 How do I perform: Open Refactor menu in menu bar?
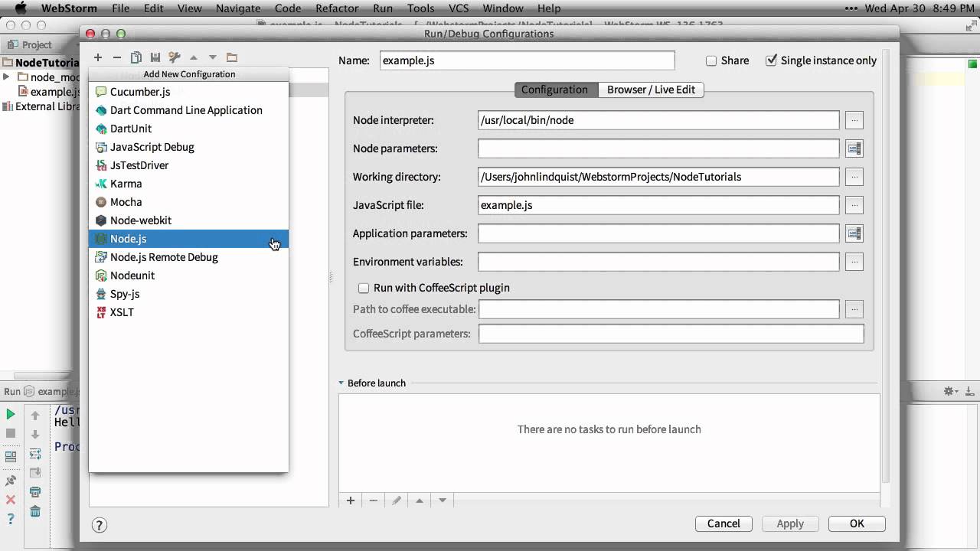coord(337,8)
